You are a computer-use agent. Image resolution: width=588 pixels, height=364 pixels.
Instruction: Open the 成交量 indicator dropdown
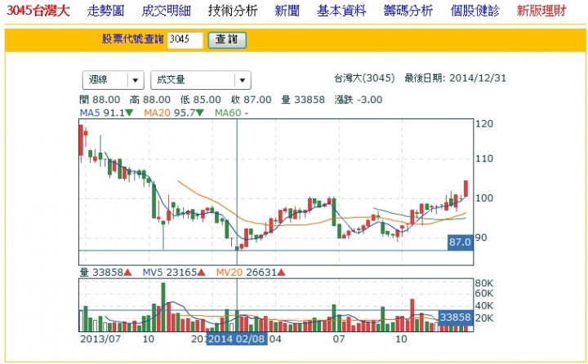[x=201, y=80]
